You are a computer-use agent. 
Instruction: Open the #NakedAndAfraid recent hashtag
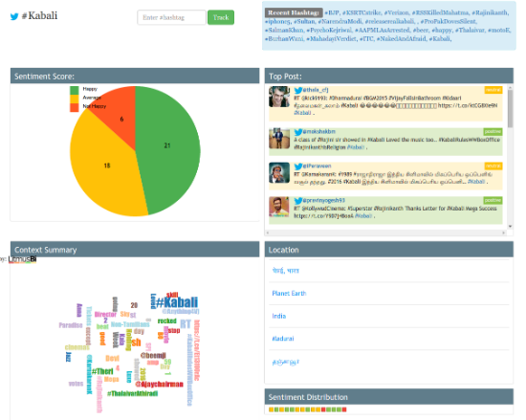click(x=402, y=39)
